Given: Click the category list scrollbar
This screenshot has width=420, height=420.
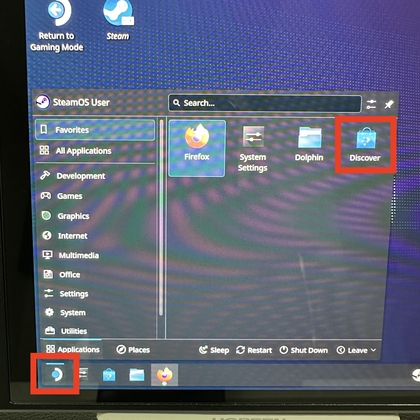Looking at the screenshot, I should tap(161, 218).
